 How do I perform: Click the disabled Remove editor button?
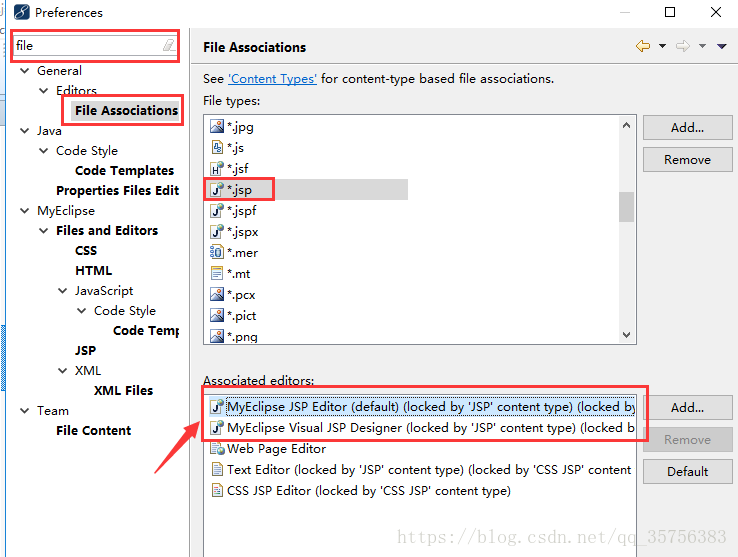[x=688, y=439]
